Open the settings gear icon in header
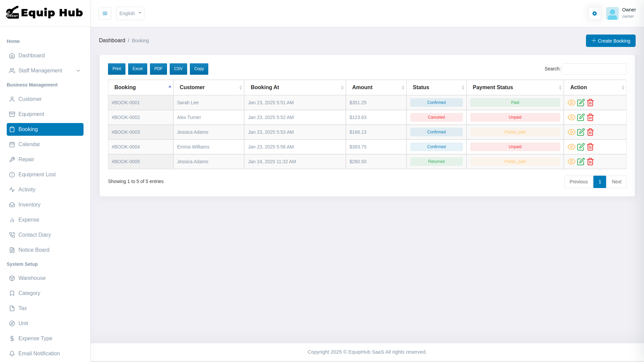This screenshot has width=644, height=362. (595, 13)
